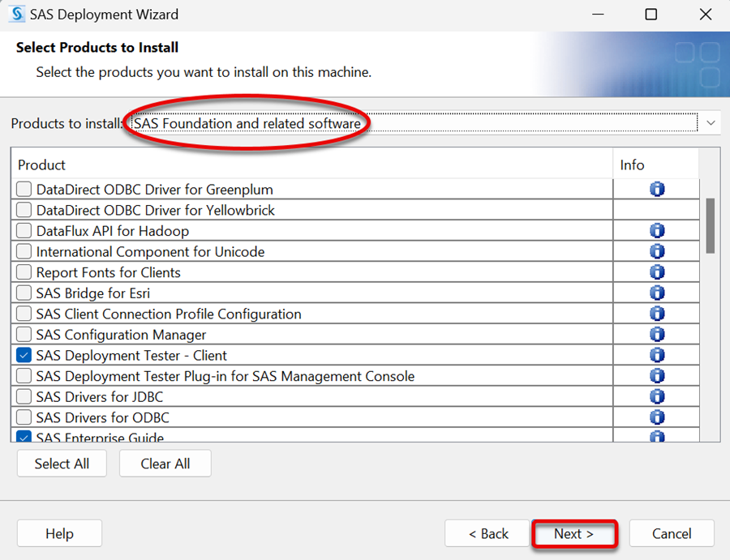Open Help for this wizard page

(x=59, y=533)
